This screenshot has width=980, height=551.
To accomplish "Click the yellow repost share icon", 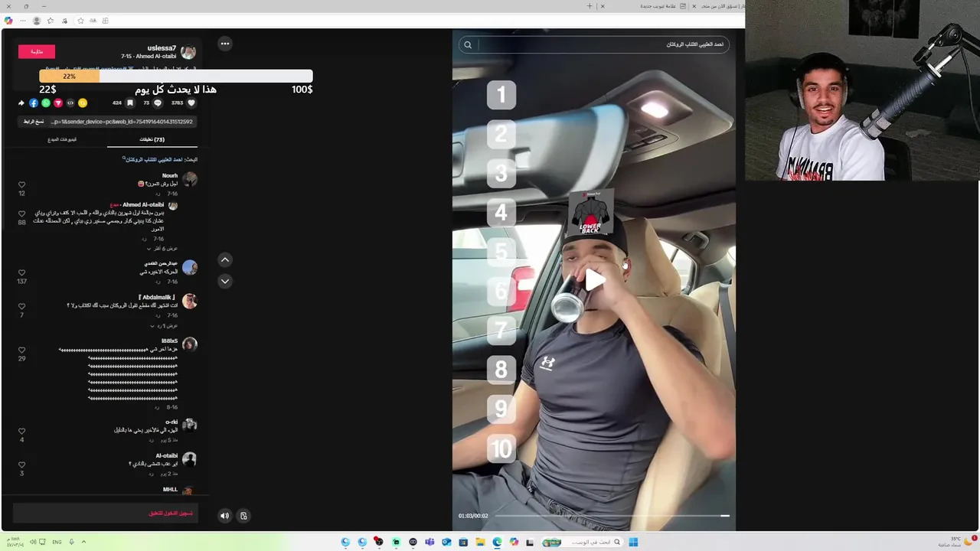I will (x=83, y=103).
